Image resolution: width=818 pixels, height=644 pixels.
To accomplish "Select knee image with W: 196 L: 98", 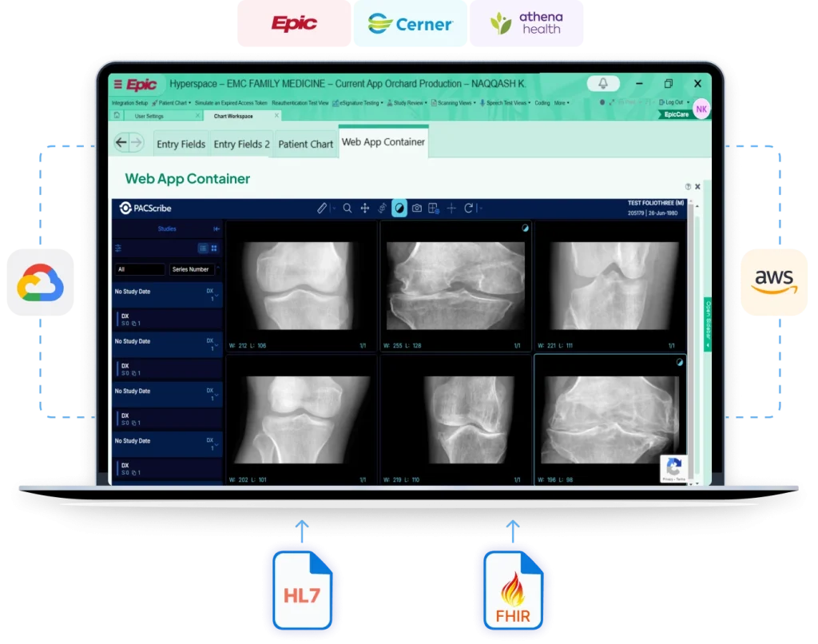I will pyautogui.click(x=610, y=419).
